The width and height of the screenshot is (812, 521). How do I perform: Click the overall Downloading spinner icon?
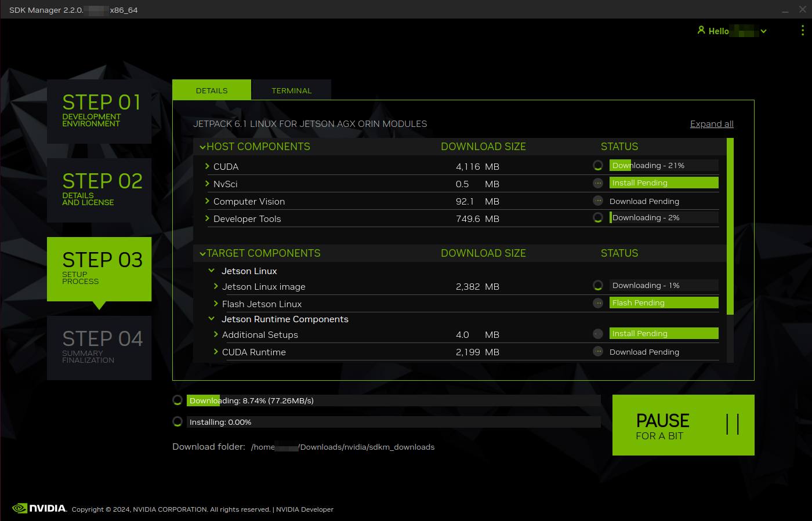point(177,400)
